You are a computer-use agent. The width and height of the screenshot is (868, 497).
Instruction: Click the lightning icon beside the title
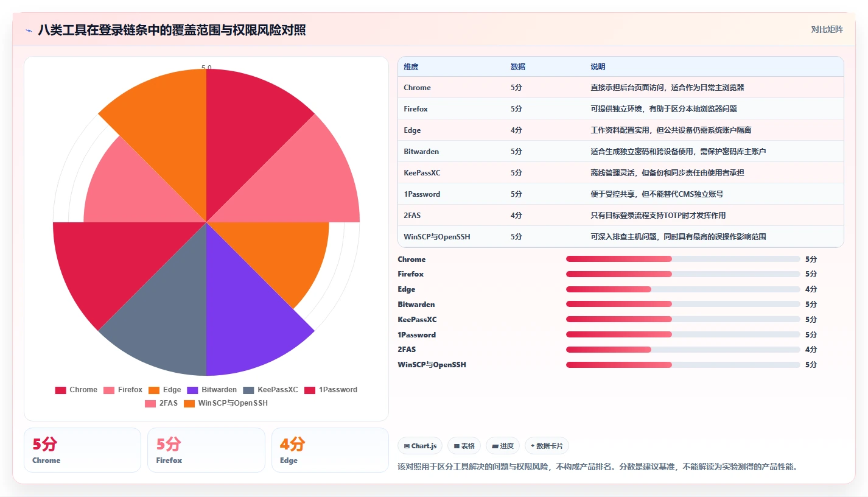29,30
